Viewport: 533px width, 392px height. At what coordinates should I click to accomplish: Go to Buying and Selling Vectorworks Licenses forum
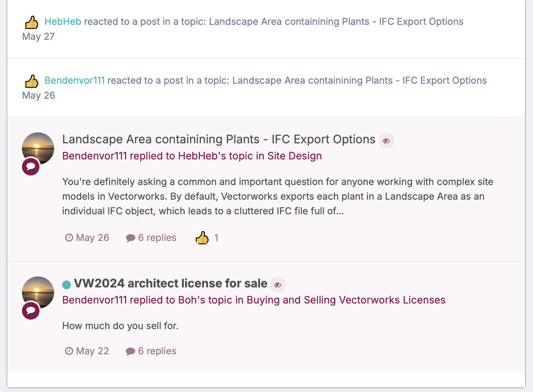pos(346,300)
